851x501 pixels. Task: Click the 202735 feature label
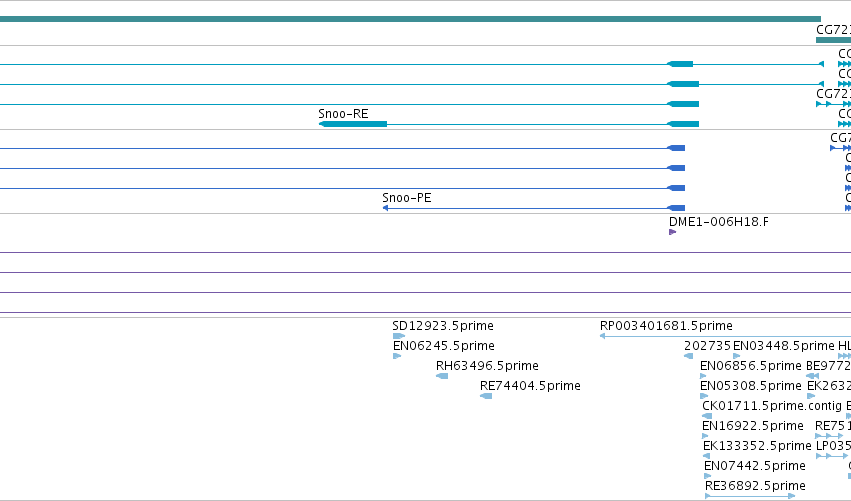pyautogui.click(x=707, y=346)
